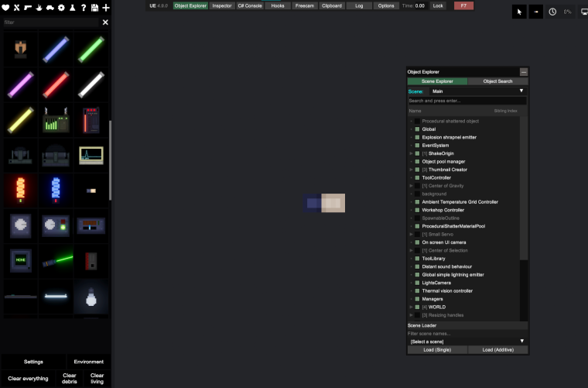Disable the ToolController object checkbox

pyautogui.click(x=417, y=178)
